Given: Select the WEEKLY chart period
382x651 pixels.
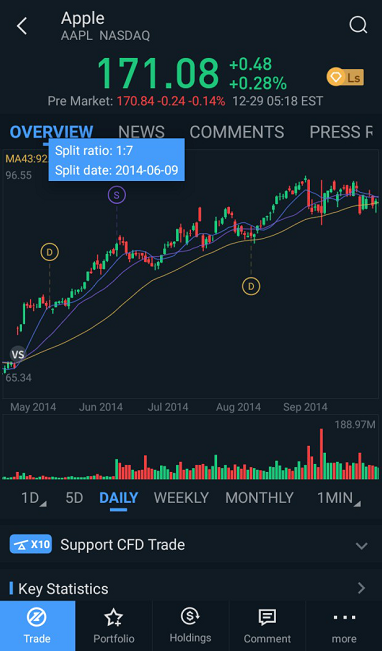Looking at the screenshot, I should pyautogui.click(x=181, y=497).
